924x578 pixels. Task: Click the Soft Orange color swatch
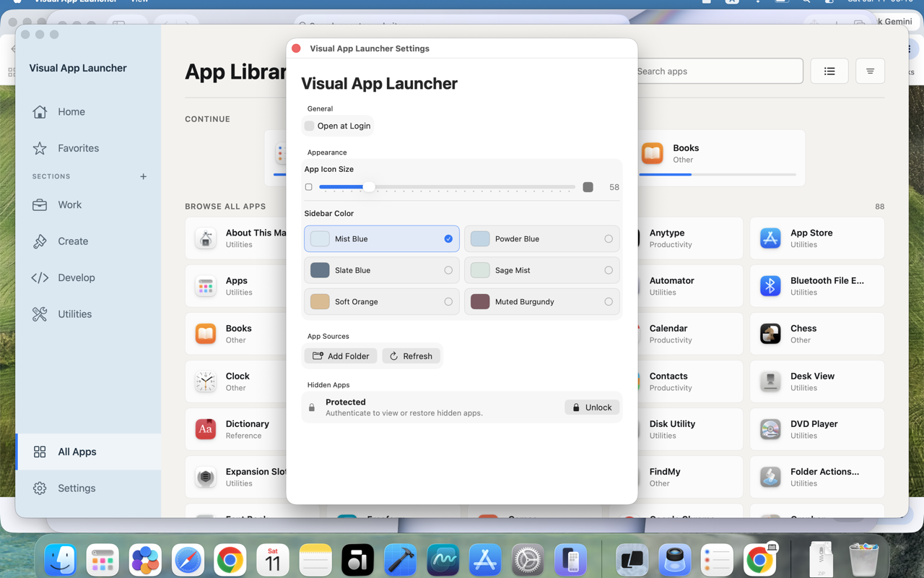coord(320,302)
